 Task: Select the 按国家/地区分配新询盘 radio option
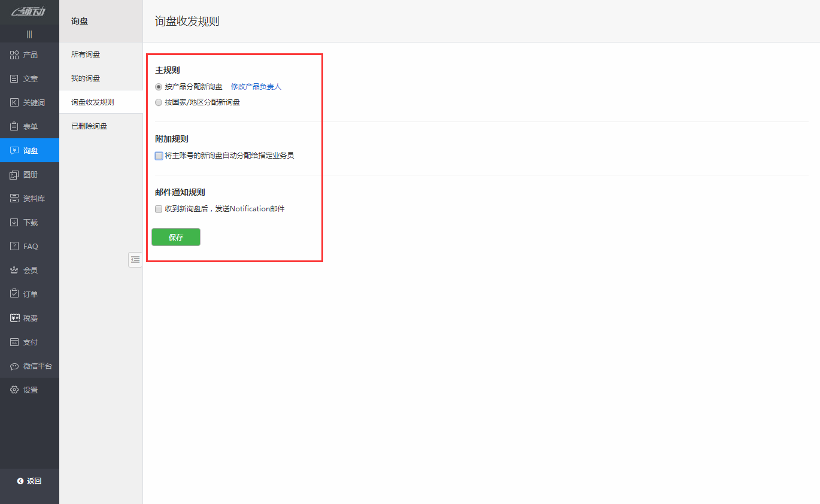click(159, 102)
